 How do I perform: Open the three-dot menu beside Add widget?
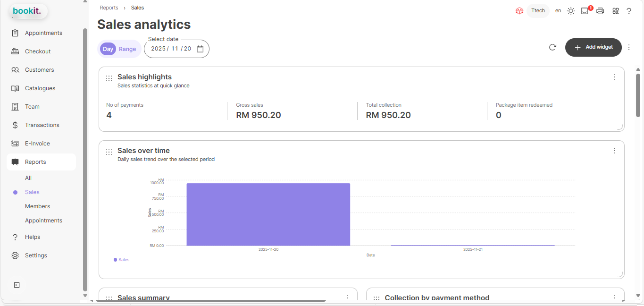tap(629, 47)
